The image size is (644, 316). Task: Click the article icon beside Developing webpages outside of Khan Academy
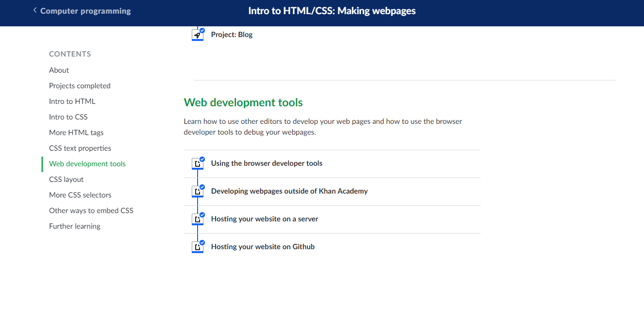click(x=198, y=192)
